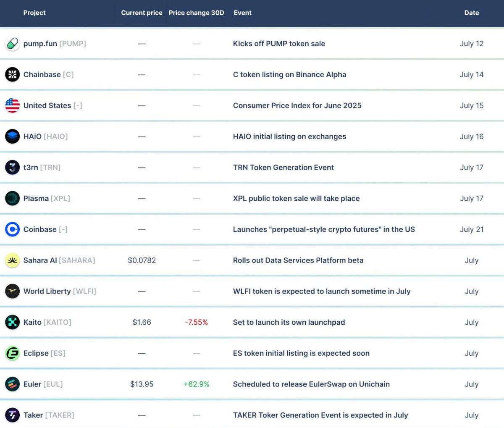Click the July 15 date cell
504x428 pixels.
472,105
